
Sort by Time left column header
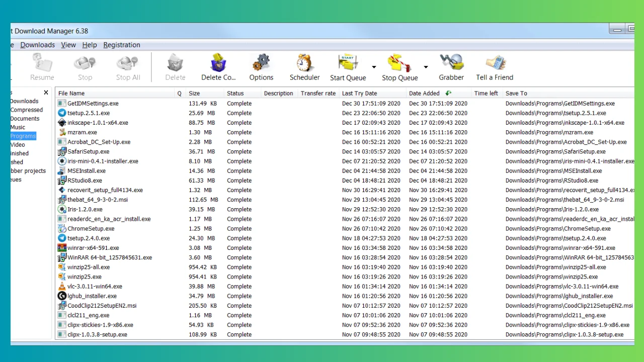487,93
